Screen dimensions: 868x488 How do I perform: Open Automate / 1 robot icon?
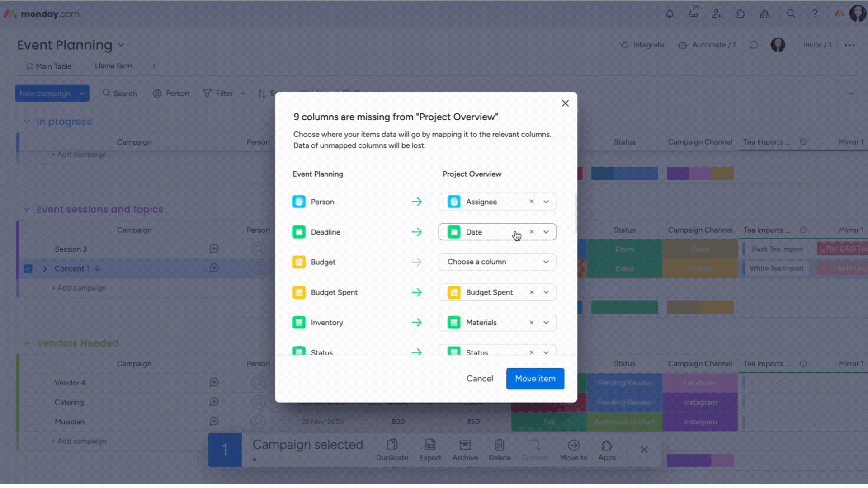(707, 45)
